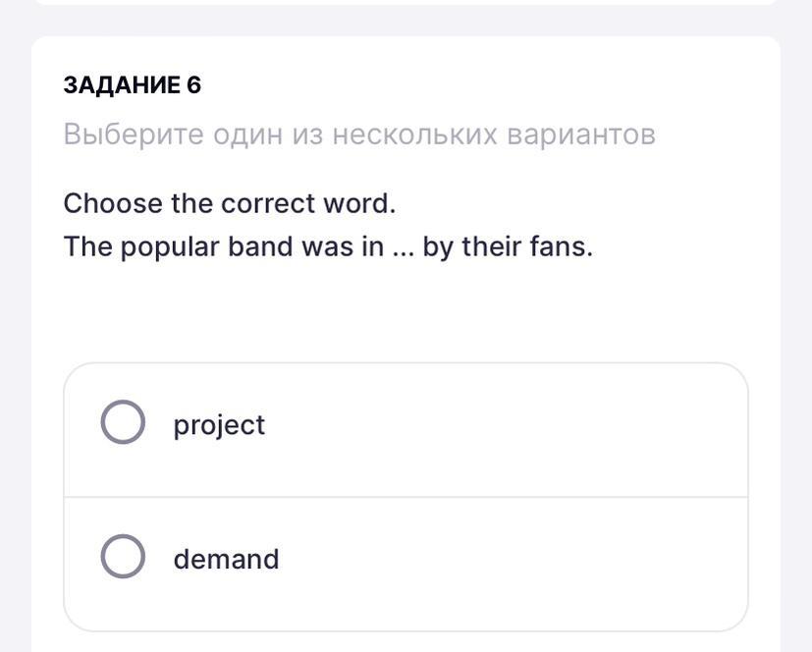Click the blank area below the sentence

pos(406,309)
